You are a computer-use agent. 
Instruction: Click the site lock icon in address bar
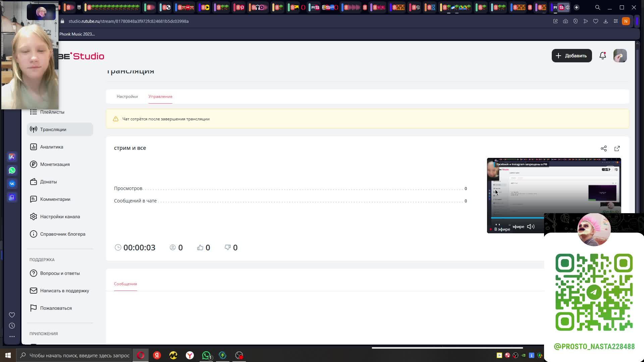[x=62, y=21]
